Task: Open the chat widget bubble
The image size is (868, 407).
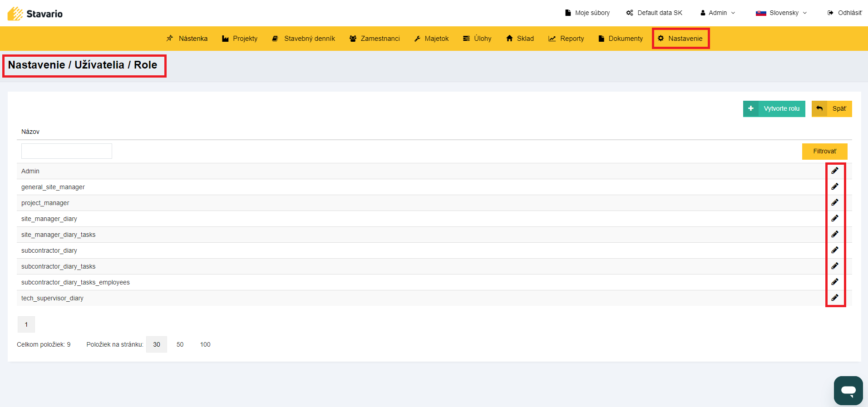Action: point(848,390)
